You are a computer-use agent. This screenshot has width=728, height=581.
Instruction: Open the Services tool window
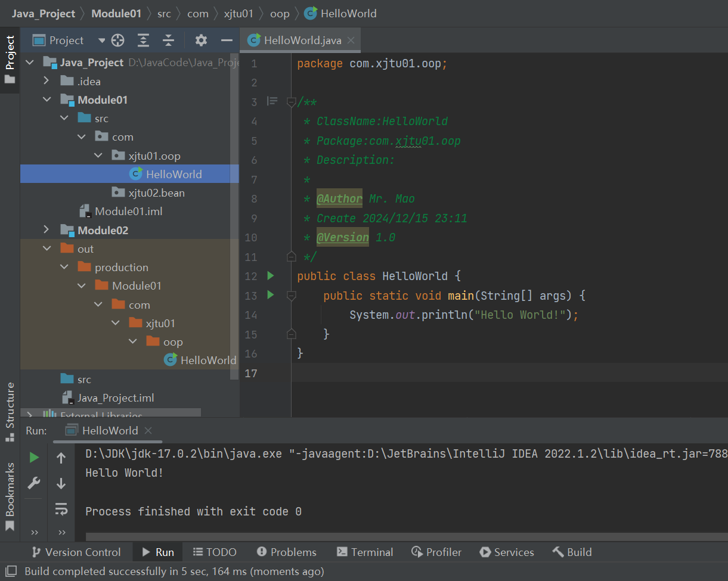[x=507, y=552]
